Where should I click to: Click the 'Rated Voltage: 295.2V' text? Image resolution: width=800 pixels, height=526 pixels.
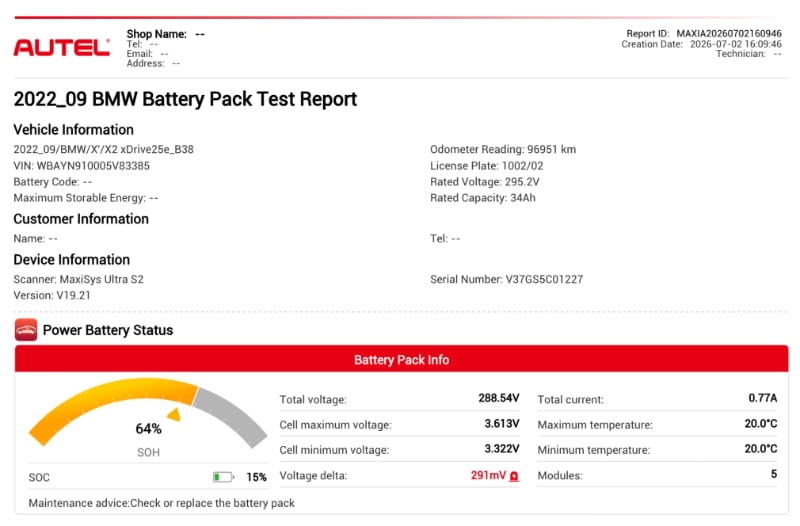pyautogui.click(x=485, y=182)
